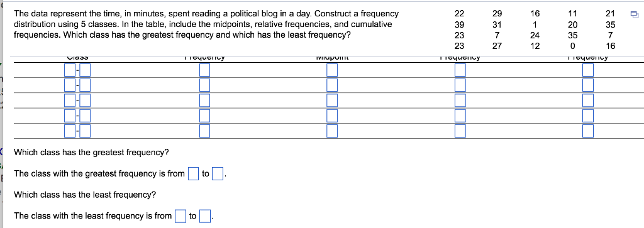
Task: Select the first row lower class limit box
Action: (70, 70)
